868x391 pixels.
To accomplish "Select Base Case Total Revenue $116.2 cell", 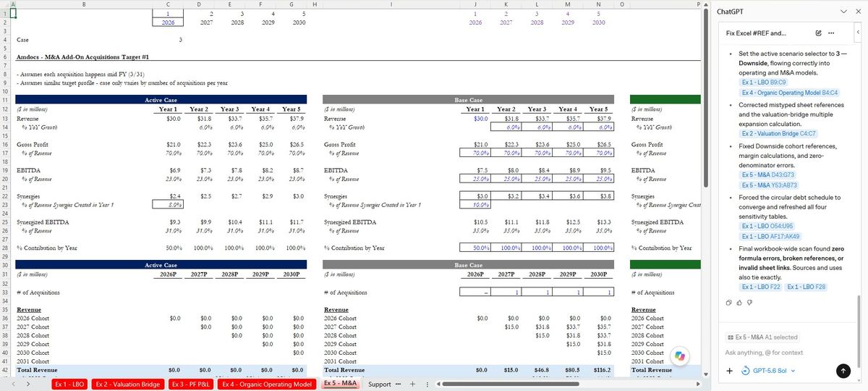I will pos(598,369).
